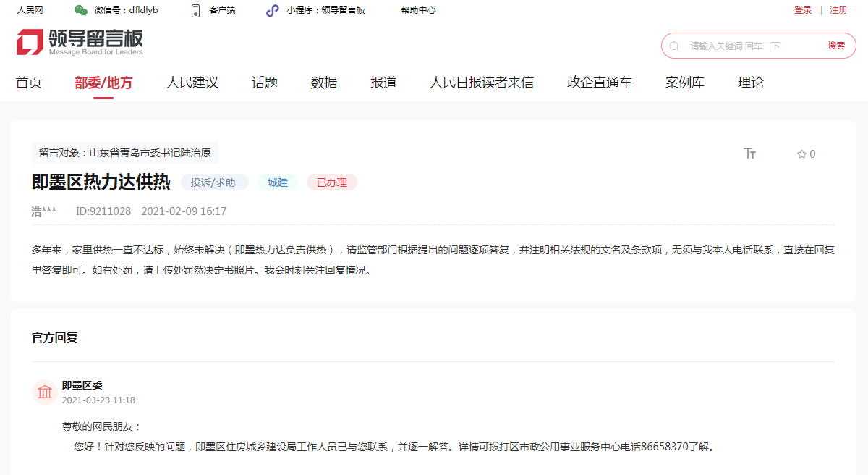Click the WeChat icon in top bar
The height and width of the screenshot is (475, 868).
(x=81, y=10)
